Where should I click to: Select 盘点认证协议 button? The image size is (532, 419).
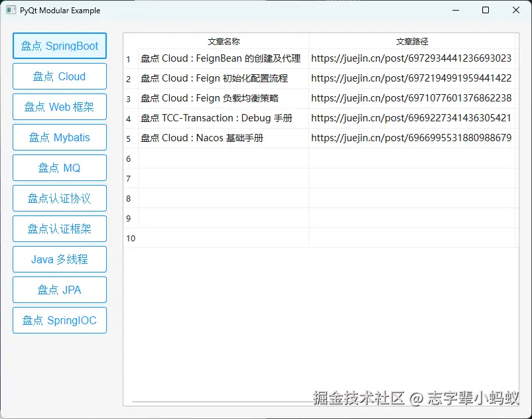pos(60,198)
